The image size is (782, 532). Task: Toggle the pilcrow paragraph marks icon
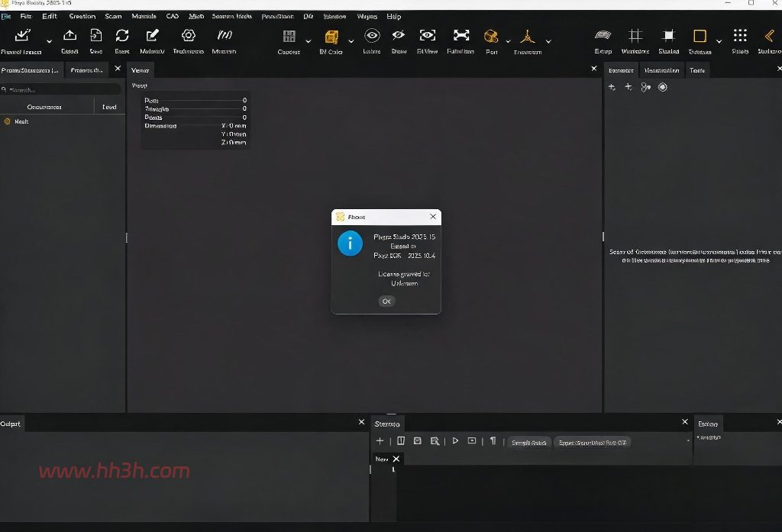[493, 440]
